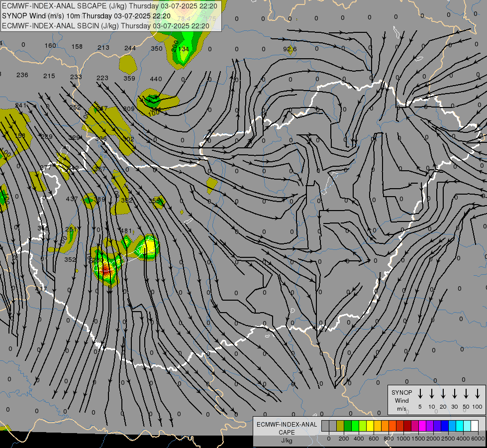Click the 30 speed label in wind legend
Screen dimensions: 487x448
[454, 407]
